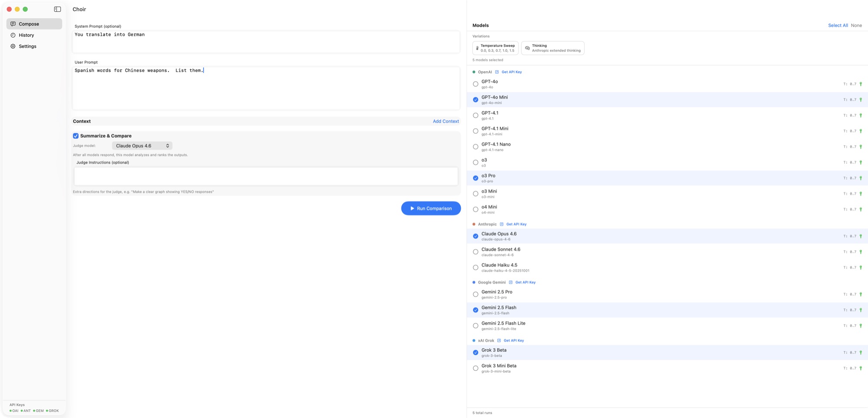Click the key icon for Grok 3 Mini Beta
This screenshot has width=868, height=418.
click(861, 368)
